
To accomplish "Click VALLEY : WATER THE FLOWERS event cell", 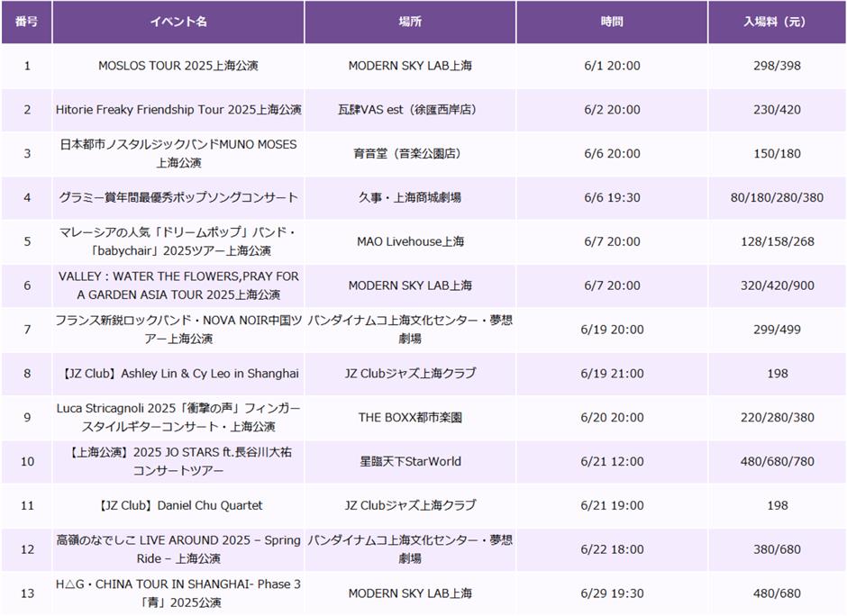I will (x=178, y=285).
